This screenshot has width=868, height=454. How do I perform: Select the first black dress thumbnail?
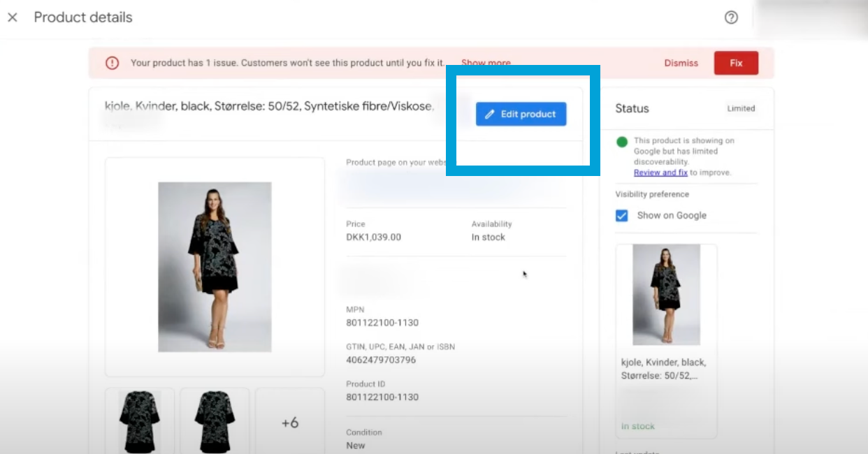click(x=139, y=422)
